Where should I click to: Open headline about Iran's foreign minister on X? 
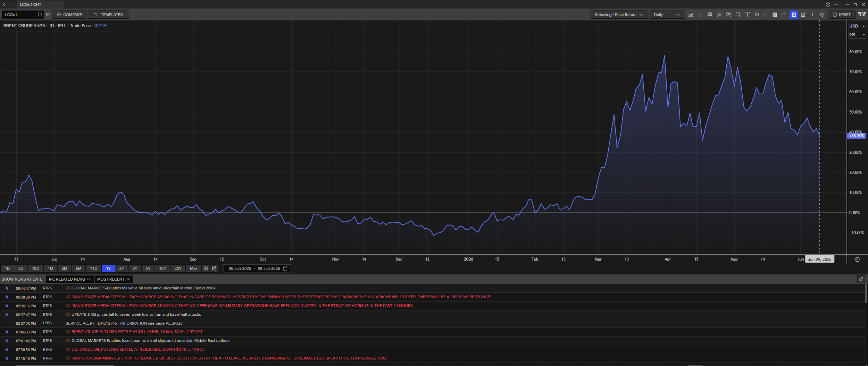click(x=228, y=358)
